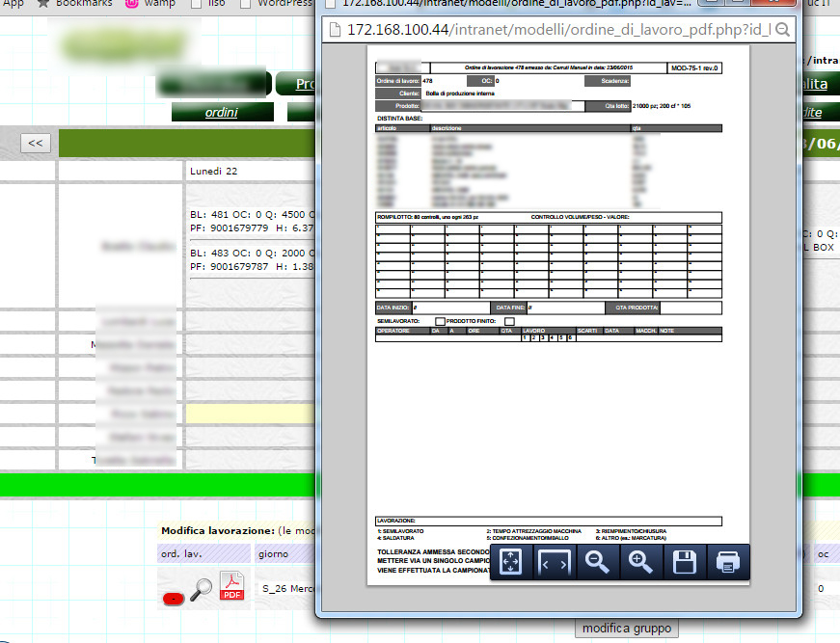The image size is (840, 643).
Task: Save the PDF with the floppy disk icon
Action: tap(685, 563)
